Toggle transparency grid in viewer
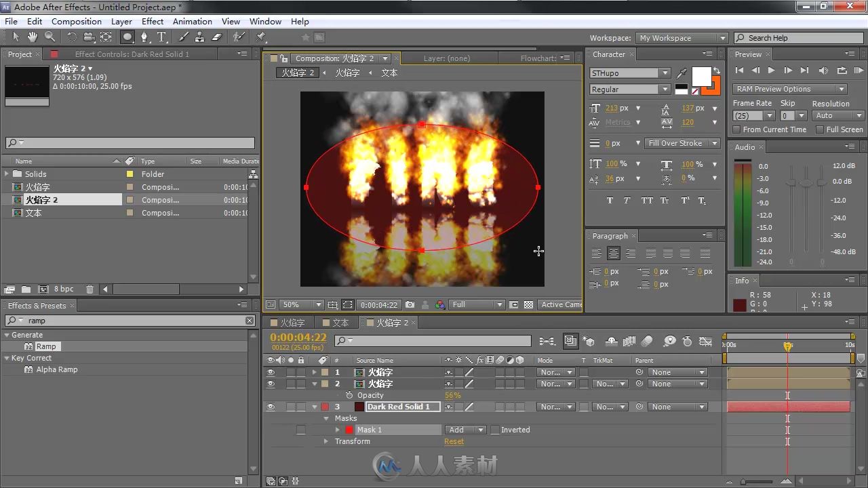The image size is (868, 488). click(x=529, y=305)
